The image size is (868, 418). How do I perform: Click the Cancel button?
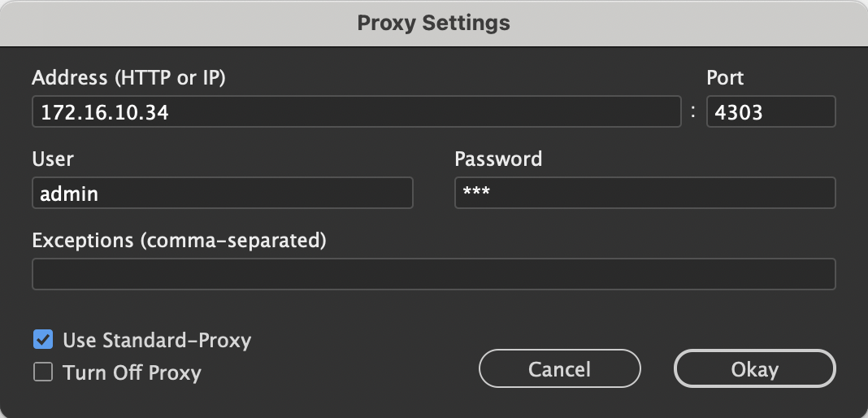[559, 369]
